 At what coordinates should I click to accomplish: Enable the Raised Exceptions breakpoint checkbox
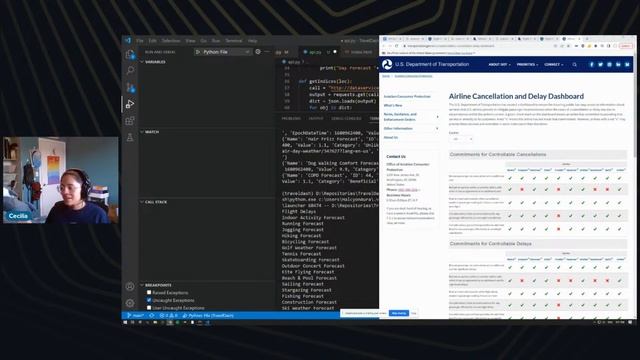(x=149, y=293)
